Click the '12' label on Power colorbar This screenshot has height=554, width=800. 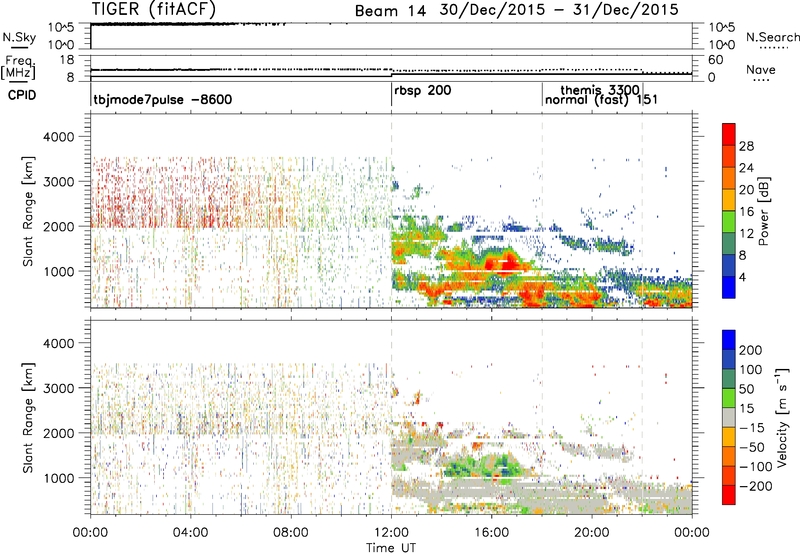click(x=746, y=234)
